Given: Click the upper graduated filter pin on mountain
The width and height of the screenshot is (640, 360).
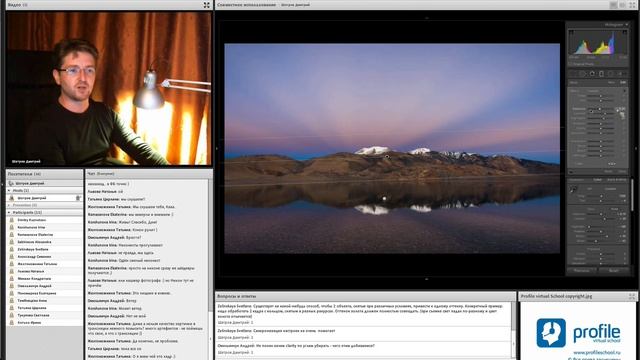Looking at the screenshot, I should 387,157.
